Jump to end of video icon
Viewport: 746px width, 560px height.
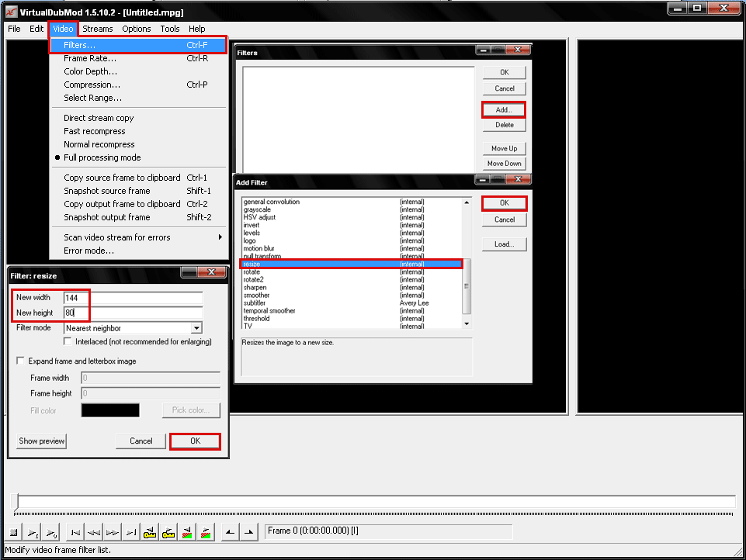click(131, 533)
